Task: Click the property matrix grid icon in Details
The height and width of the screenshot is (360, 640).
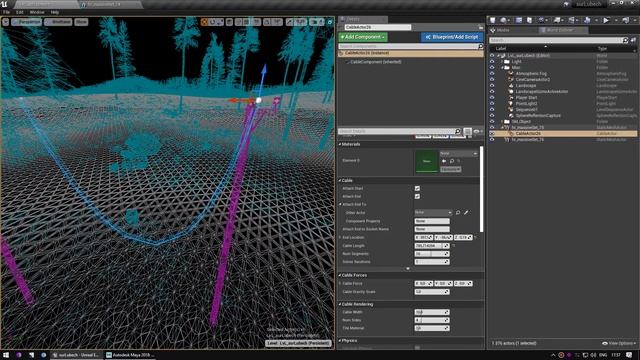Action: click(x=468, y=131)
